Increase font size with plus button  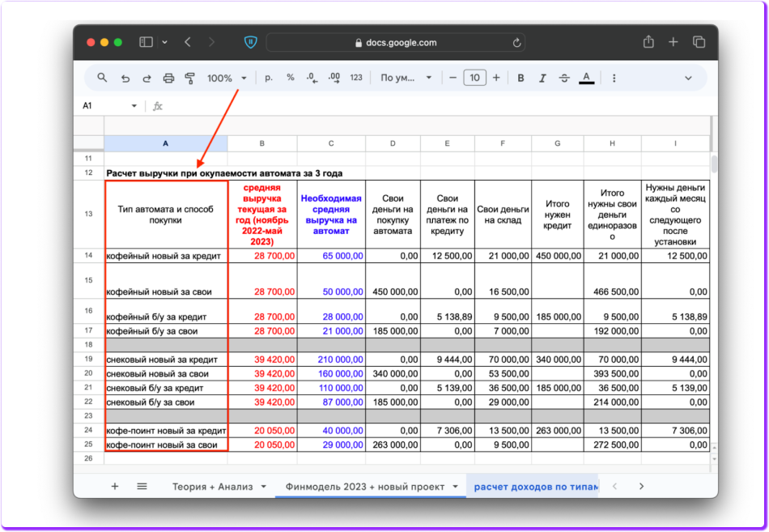pos(495,79)
